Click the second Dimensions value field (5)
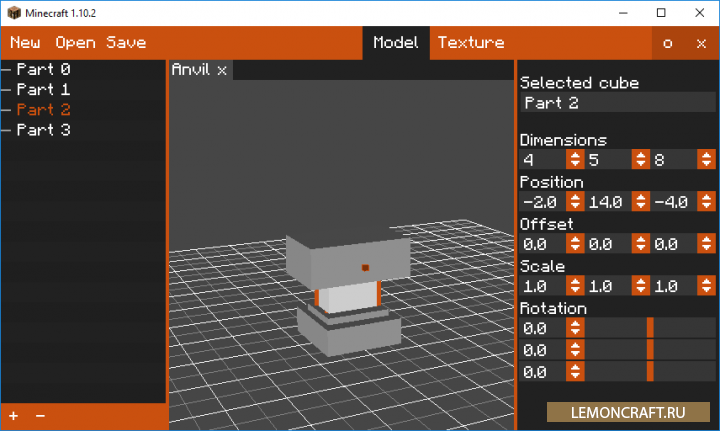The width and height of the screenshot is (720, 431). point(608,160)
